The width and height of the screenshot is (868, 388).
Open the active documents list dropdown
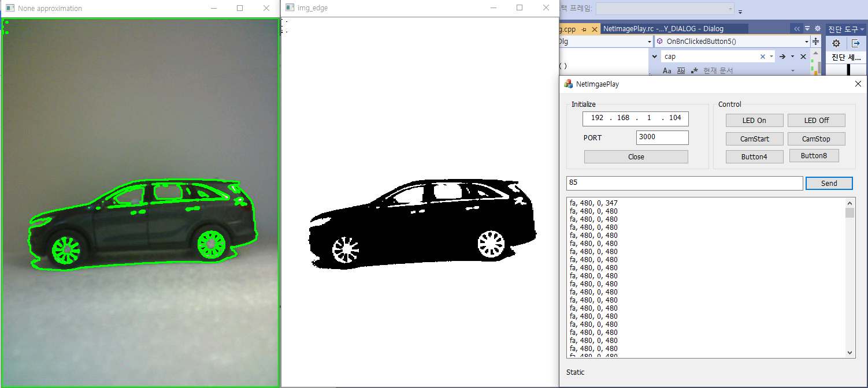807,28
